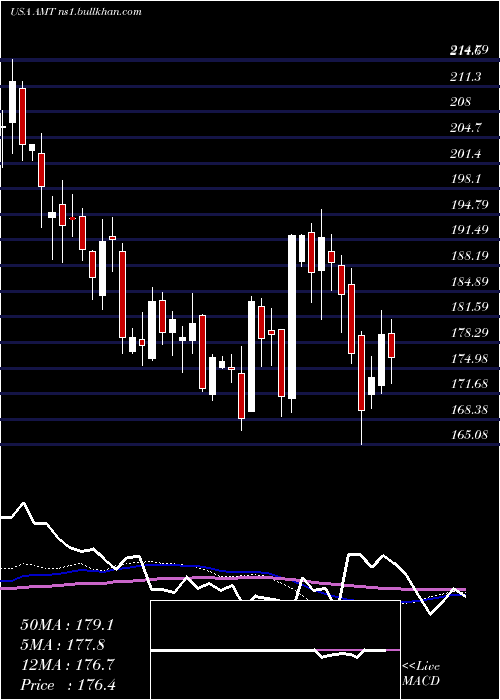
Task: Select the 191.49 price axis label
Action: point(469,230)
